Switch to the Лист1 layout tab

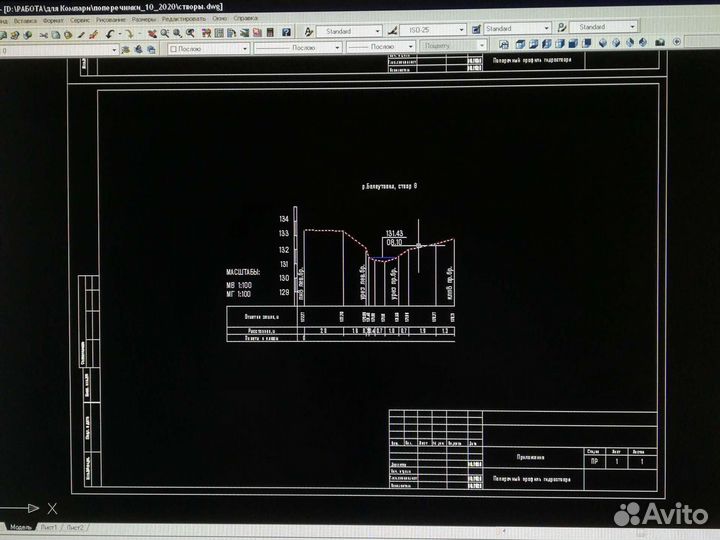point(49,528)
